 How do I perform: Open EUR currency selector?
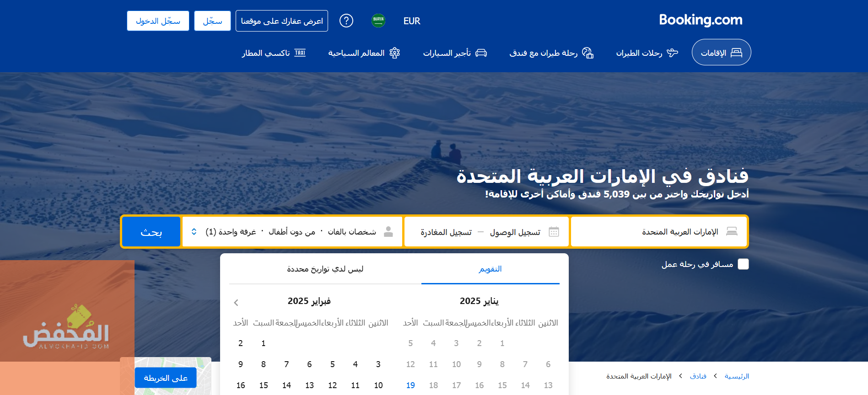click(411, 21)
